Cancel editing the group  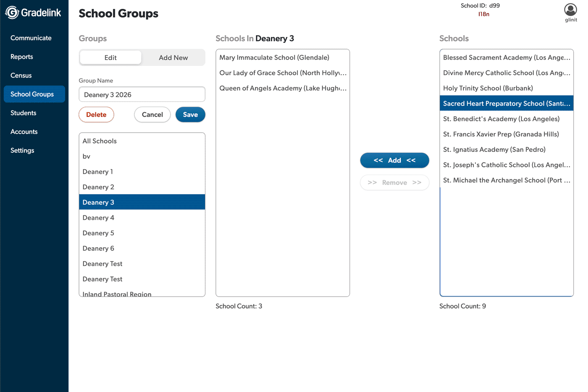152,115
